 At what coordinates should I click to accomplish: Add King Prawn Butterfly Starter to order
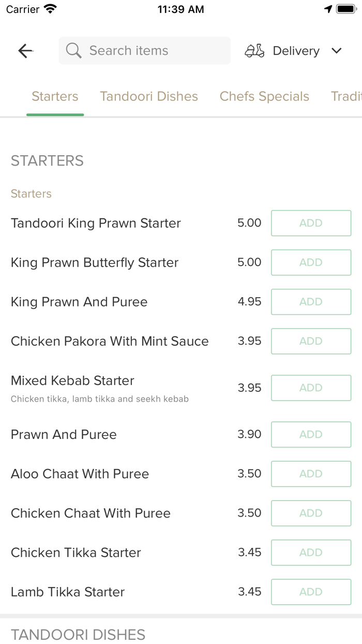311,262
